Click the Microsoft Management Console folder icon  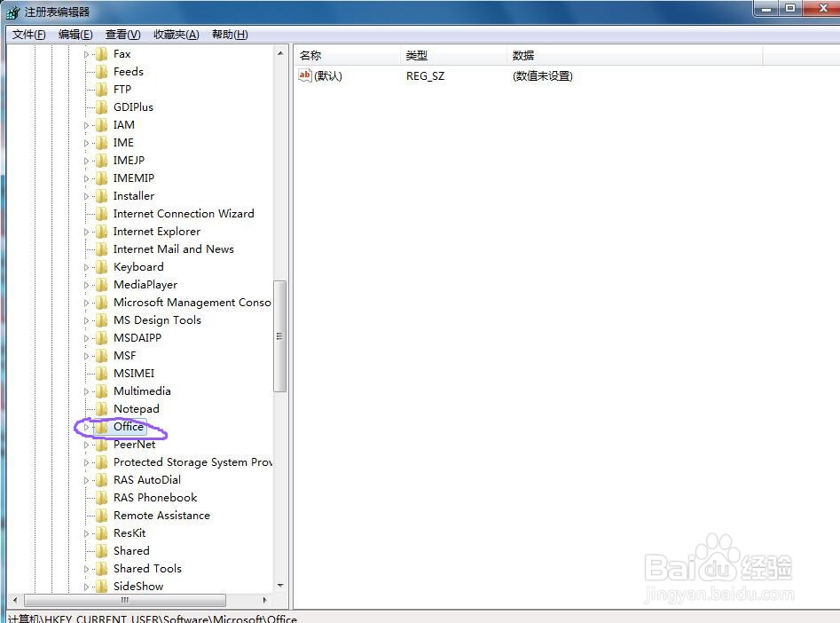pos(102,303)
